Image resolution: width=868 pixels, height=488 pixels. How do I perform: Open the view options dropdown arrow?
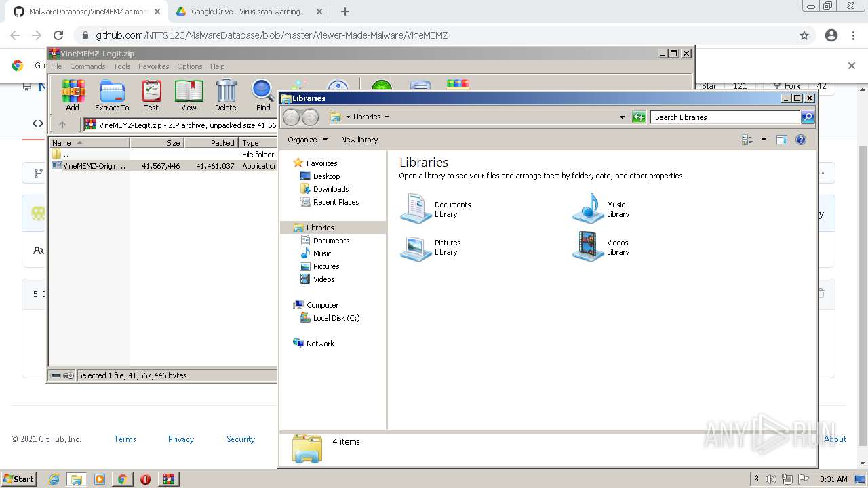pos(764,140)
